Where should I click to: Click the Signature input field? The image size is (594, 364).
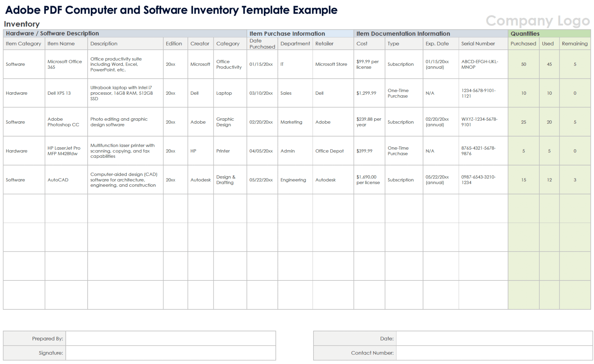point(171,353)
